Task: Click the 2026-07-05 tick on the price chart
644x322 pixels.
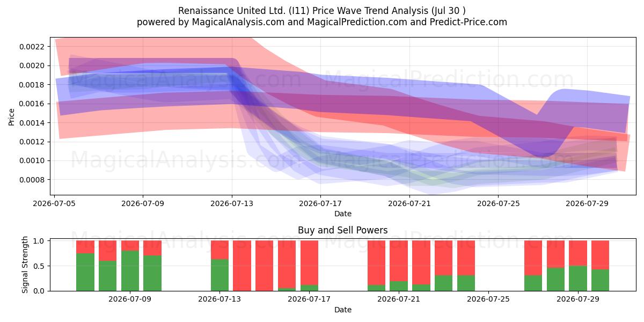Action: (54, 203)
